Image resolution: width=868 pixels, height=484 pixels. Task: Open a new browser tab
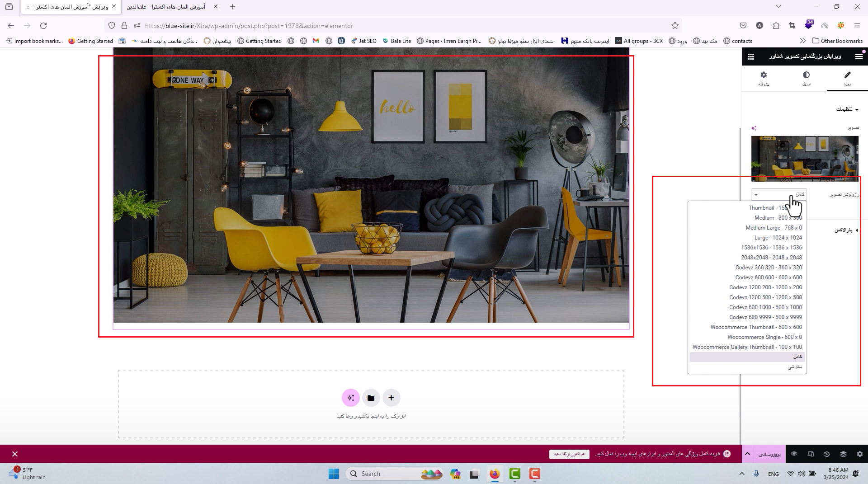click(232, 7)
